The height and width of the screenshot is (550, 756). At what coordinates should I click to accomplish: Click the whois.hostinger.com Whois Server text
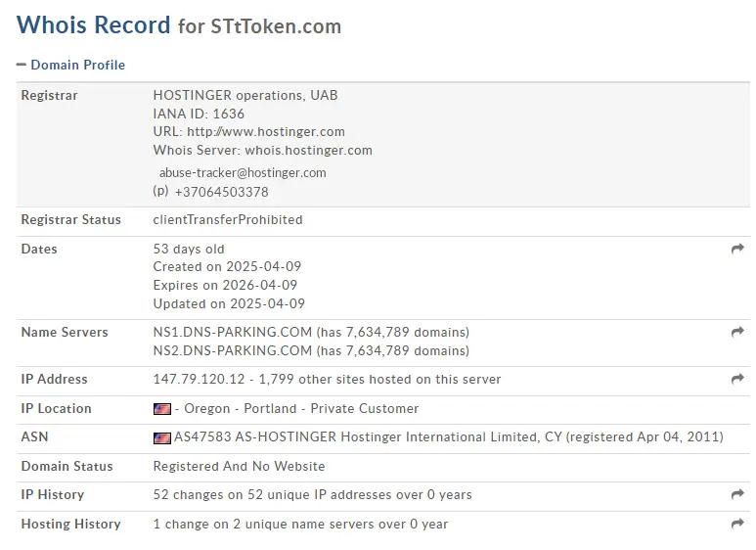click(x=308, y=151)
